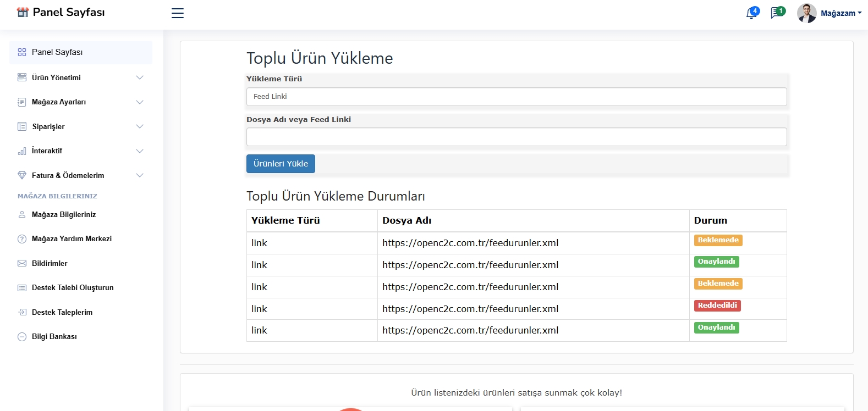
Task: Expand the Siparişler chevron
Action: (140, 126)
